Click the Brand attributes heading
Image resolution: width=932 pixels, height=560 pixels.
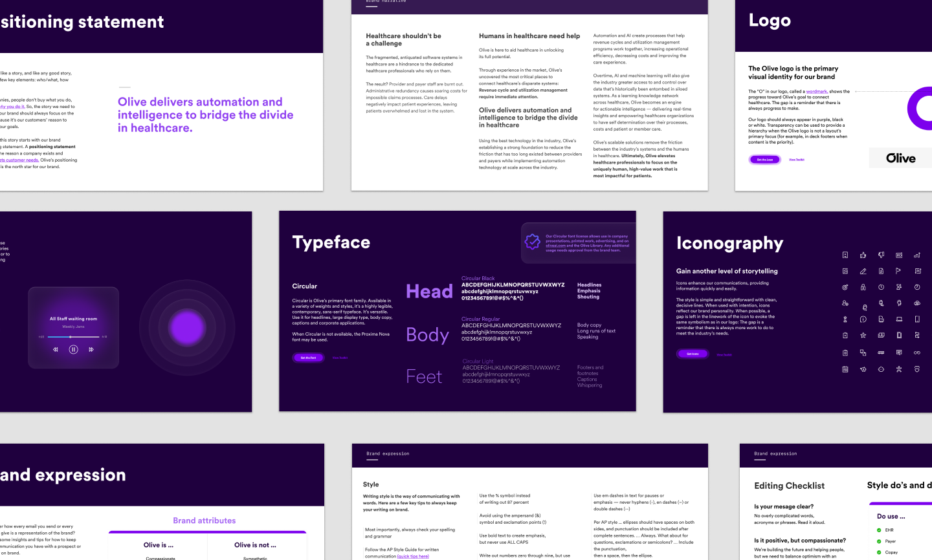pyautogui.click(x=205, y=521)
